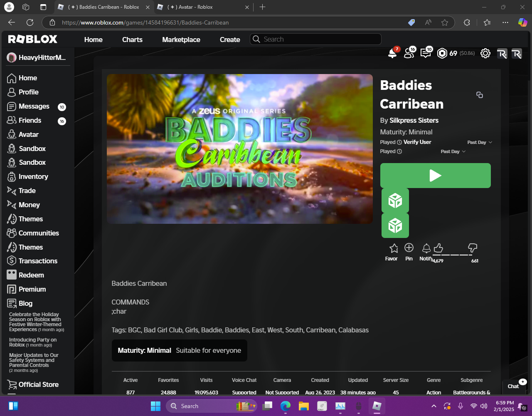Click the Robux balance icon showing 69
Screen dimensions: 532x416
442,53
